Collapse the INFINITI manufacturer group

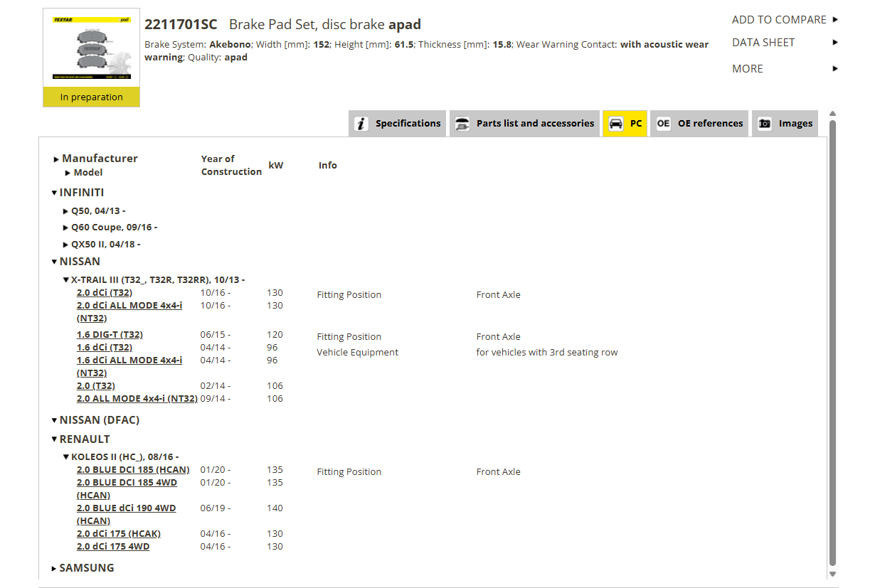pos(54,193)
